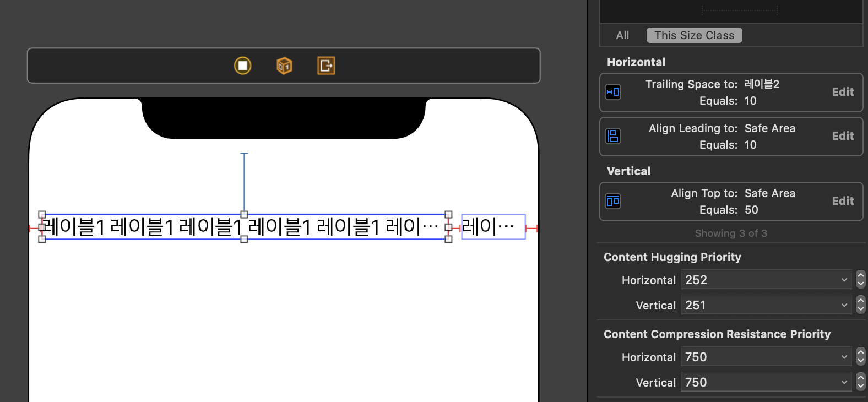Viewport: 868px width, 402px height.
Task: Edit the Trailing Space to 레이블2 constraint
Action: click(843, 92)
